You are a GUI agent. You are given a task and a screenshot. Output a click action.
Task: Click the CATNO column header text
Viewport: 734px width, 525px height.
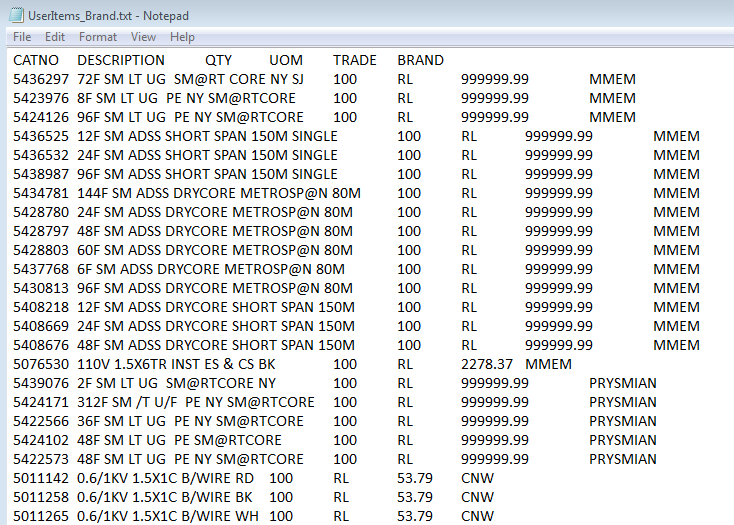click(x=36, y=60)
